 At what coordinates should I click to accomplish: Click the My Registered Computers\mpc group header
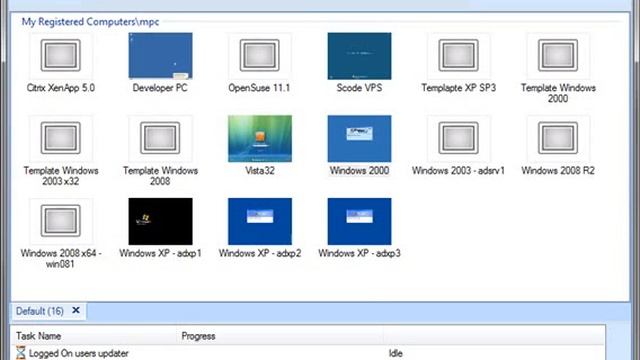91,22
